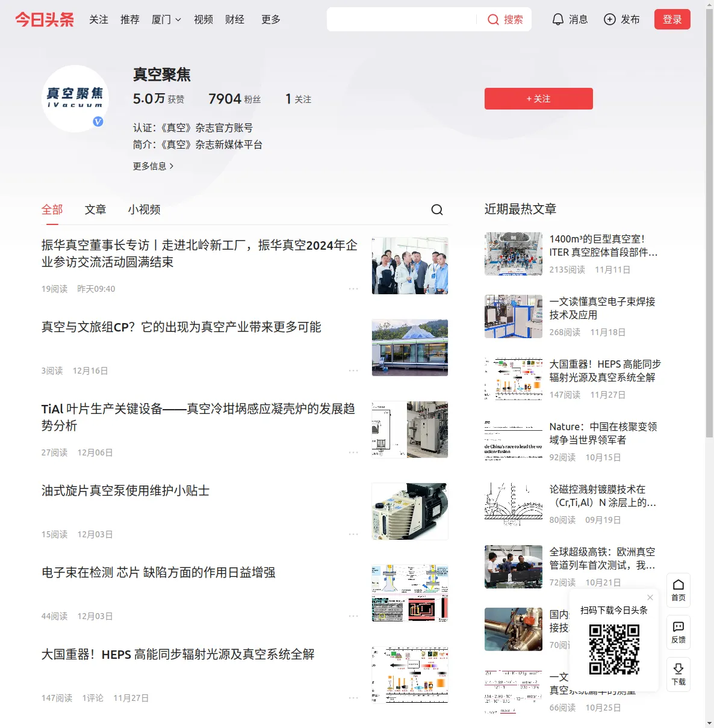Click the red +关注 follow button

[539, 99]
